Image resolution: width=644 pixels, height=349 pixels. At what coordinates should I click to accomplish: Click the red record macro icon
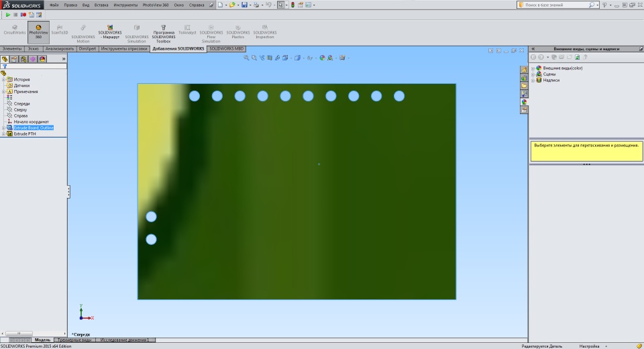click(23, 15)
